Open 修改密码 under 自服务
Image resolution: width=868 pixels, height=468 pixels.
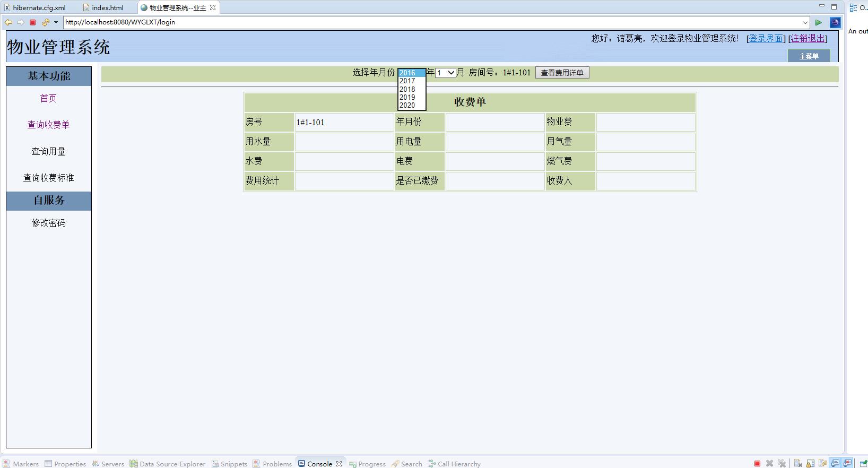pyautogui.click(x=48, y=223)
